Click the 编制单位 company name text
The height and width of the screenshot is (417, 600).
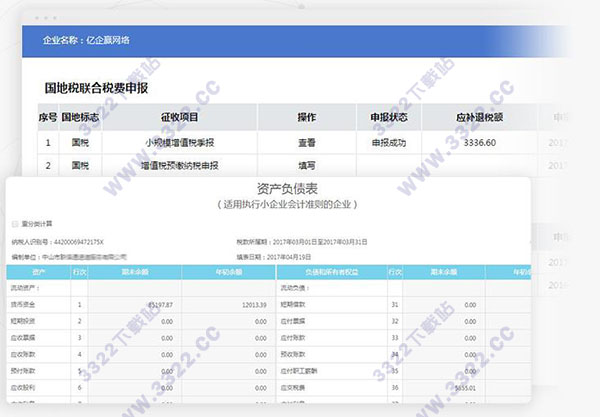(84, 257)
